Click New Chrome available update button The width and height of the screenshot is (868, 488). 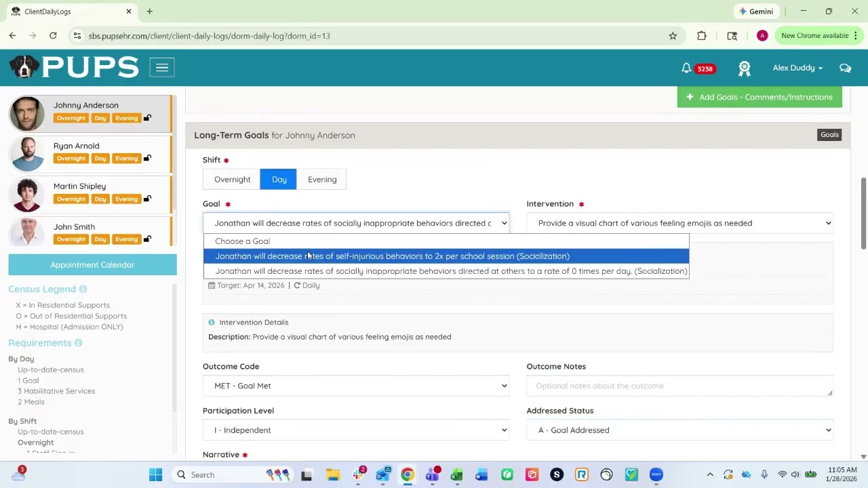(x=819, y=36)
